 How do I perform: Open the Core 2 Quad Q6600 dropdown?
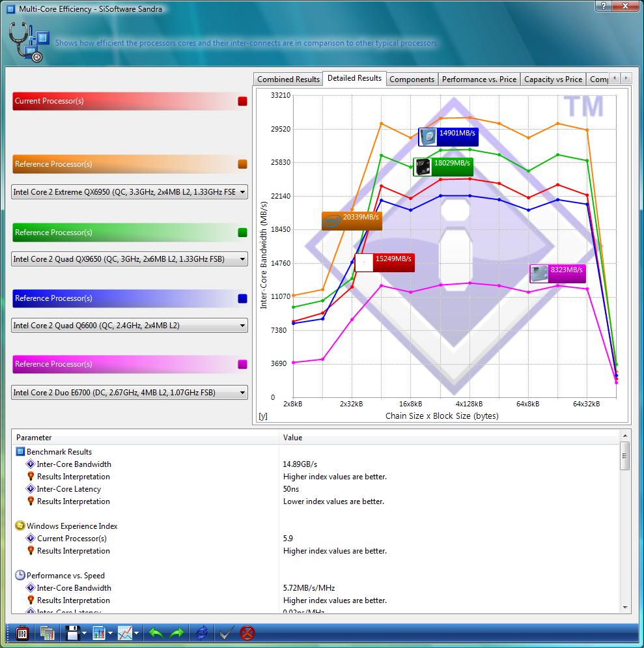pyautogui.click(x=130, y=325)
